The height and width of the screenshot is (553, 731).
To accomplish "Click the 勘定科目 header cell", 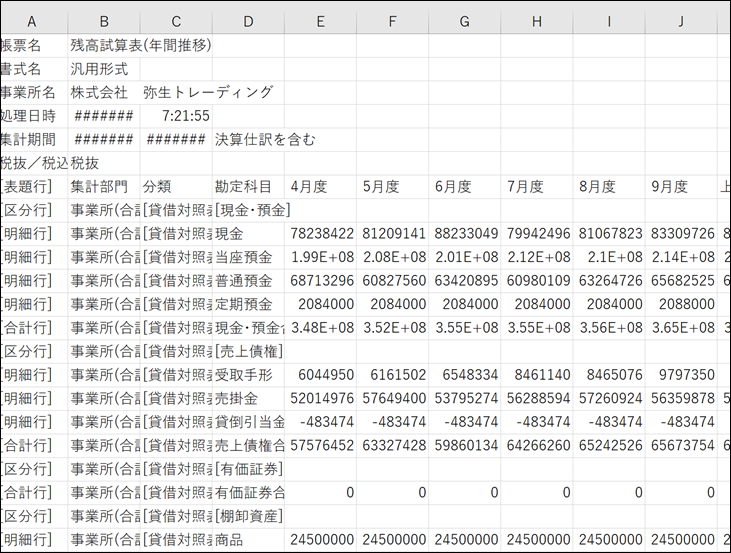I will pyautogui.click(x=248, y=187).
